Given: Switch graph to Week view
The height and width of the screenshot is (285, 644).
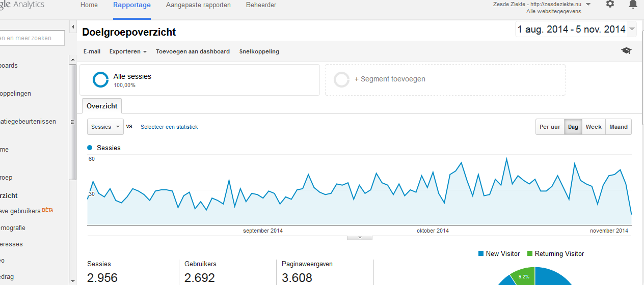Looking at the screenshot, I should click(x=594, y=127).
